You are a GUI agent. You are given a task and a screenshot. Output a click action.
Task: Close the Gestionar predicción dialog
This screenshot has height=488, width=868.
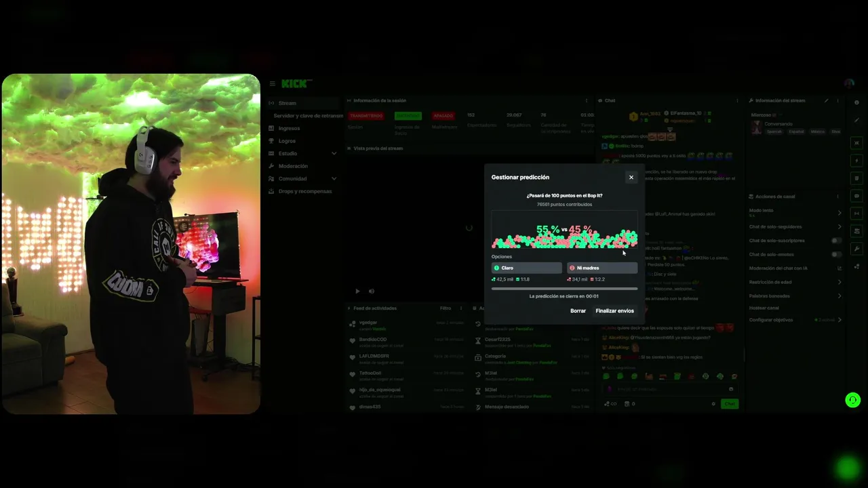tap(631, 178)
